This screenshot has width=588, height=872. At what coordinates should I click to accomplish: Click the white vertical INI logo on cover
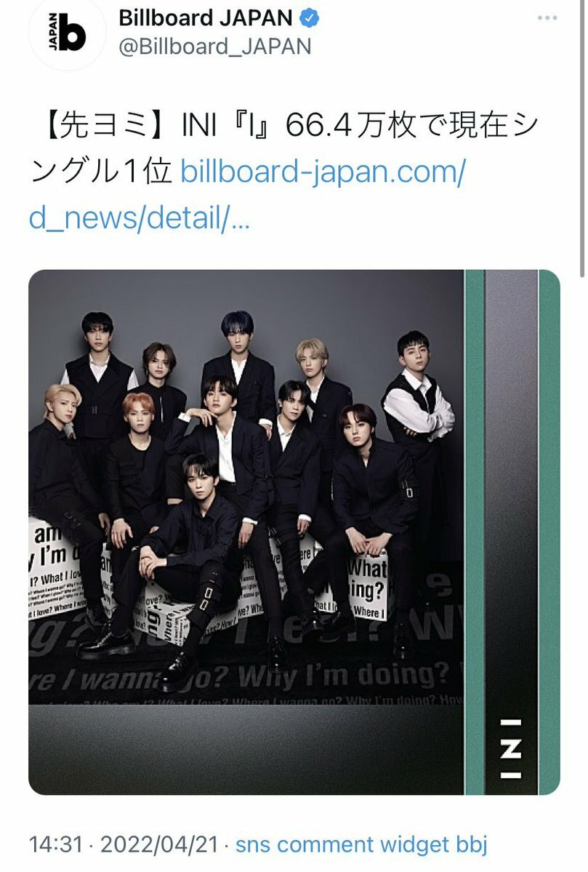tap(511, 748)
